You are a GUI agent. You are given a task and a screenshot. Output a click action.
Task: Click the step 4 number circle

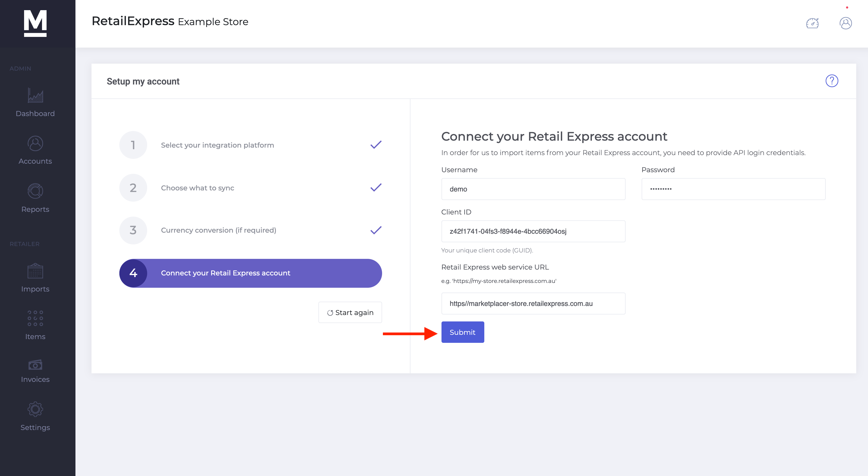[x=133, y=273]
